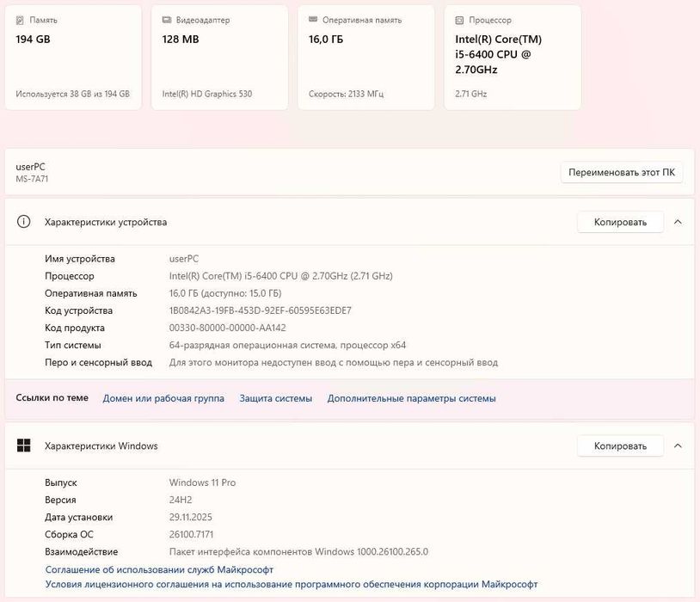Click the userPC name in header
Image resolution: width=700 pixels, height=602 pixels.
pos(30,167)
